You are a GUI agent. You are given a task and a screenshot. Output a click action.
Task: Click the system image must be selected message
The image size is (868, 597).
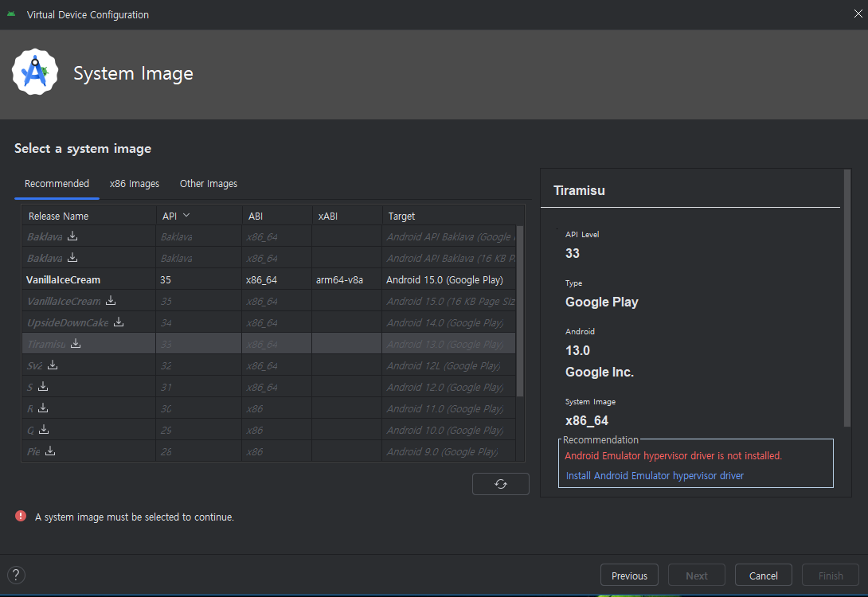(135, 517)
